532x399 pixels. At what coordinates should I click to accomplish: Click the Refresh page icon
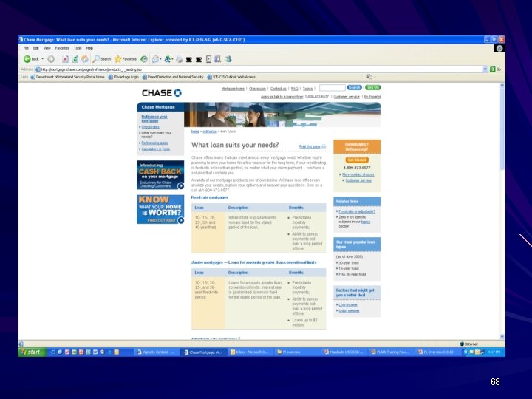pyautogui.click(x=75, y=59)
